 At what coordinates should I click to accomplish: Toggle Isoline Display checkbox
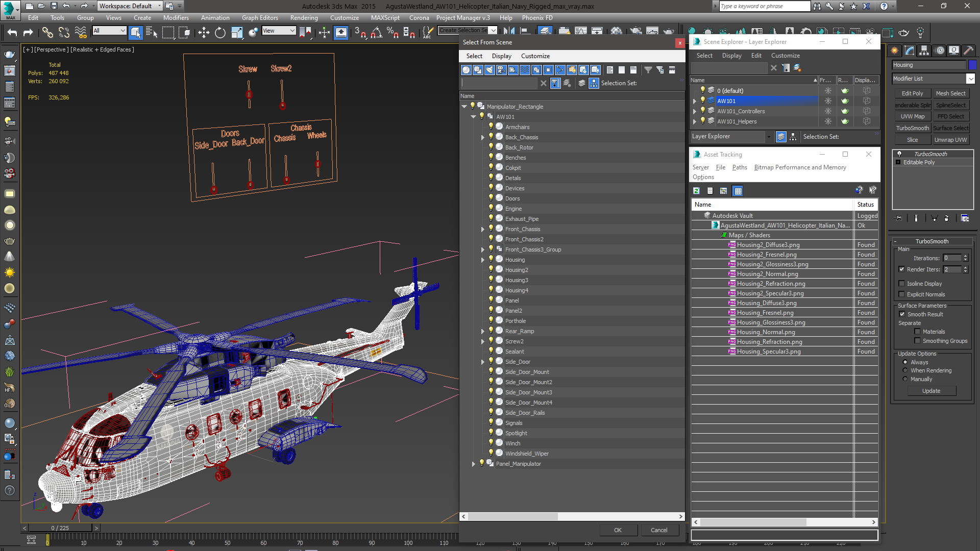902,284
